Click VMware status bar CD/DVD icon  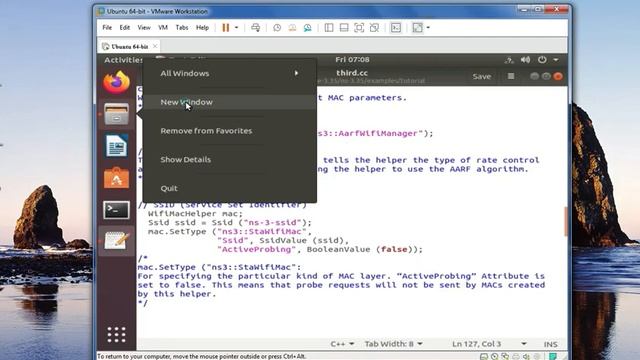(x=495, y=356)
